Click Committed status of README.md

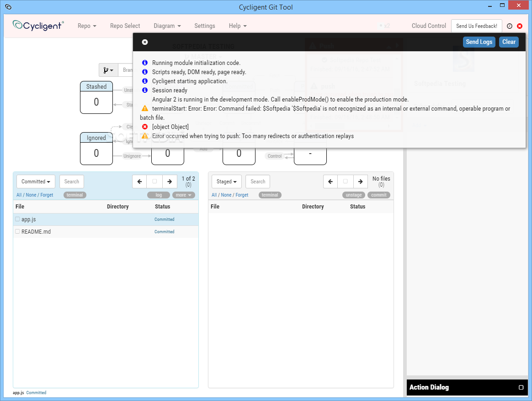coord(164,231)
